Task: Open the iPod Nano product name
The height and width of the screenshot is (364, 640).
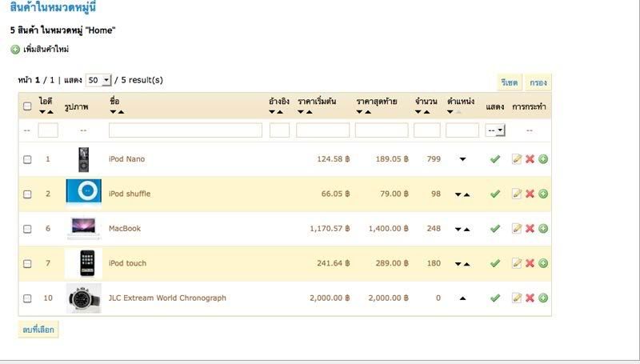Action: (x=126, y=159)
